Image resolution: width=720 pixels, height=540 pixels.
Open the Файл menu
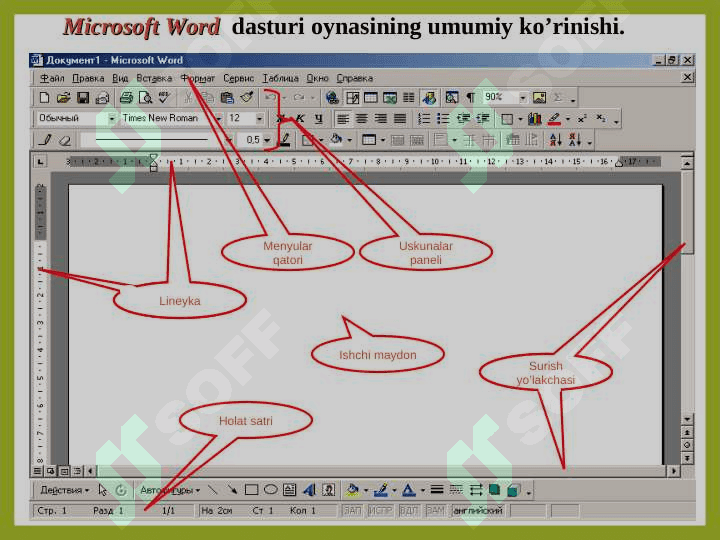pos(52,78)
